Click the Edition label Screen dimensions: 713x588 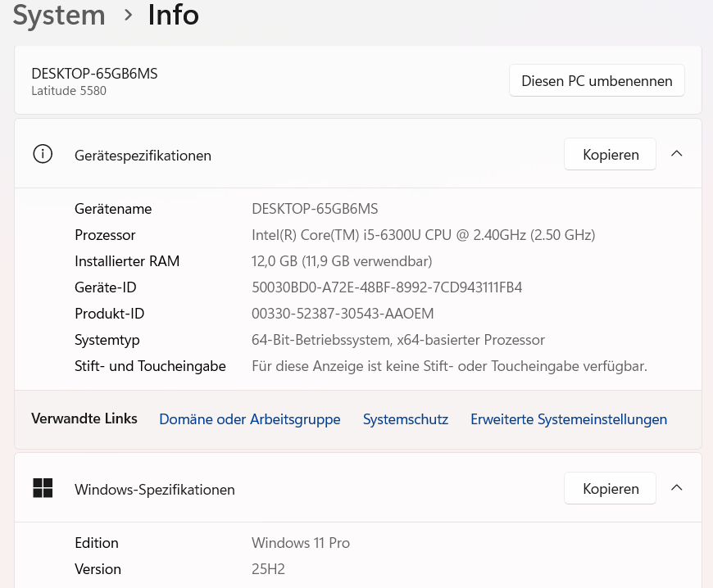97,543
